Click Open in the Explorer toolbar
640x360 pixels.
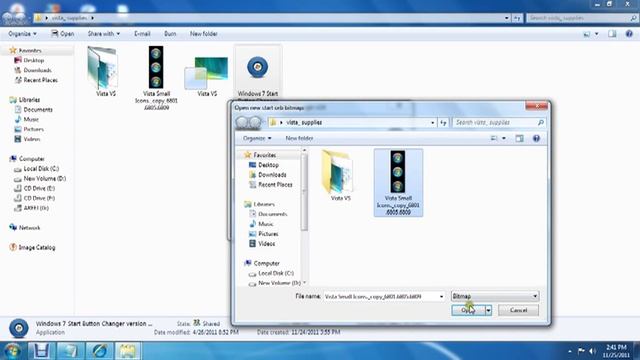[x=62, y=34]
